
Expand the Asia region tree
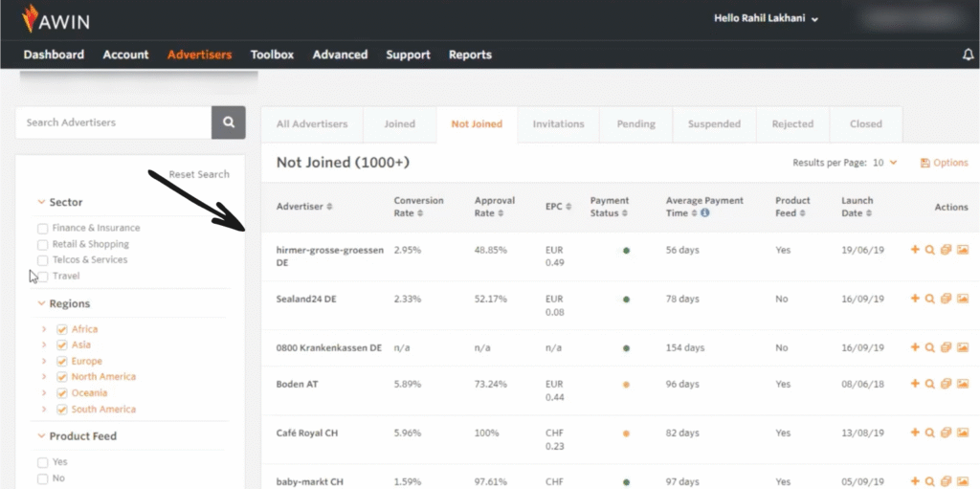tap(44, 345)
